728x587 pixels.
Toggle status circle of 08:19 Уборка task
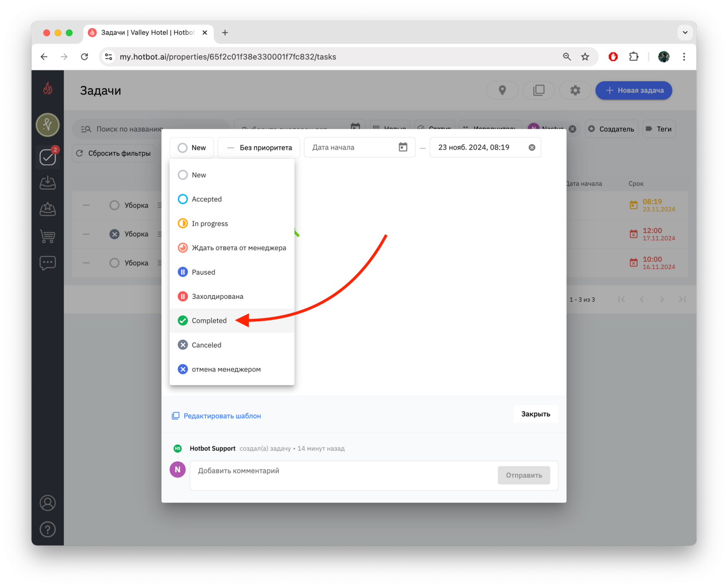point(114,205)
